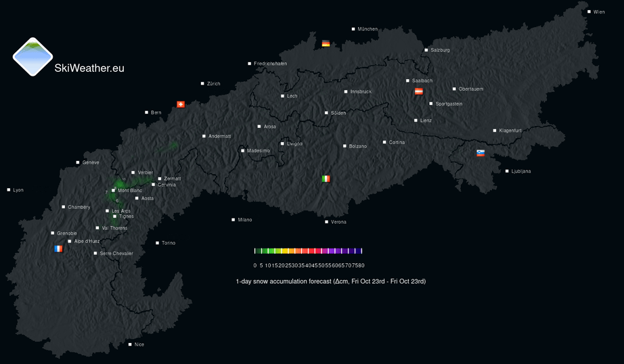Click the Austrian flag icon

click(419, 91)
